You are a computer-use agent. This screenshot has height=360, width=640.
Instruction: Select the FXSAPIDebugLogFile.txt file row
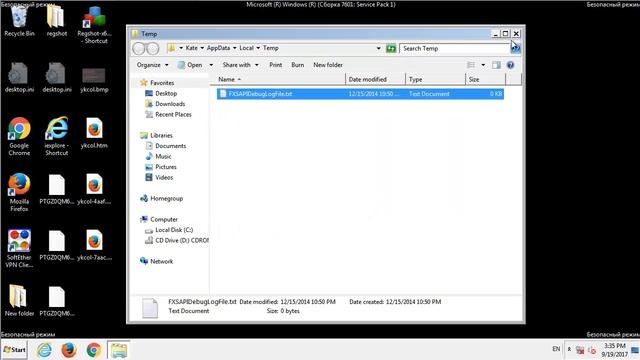tap(360, 94)
